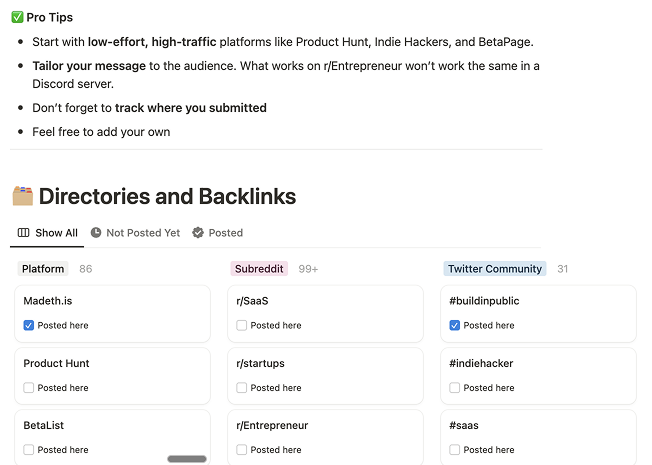Image resolution: width=652 pixels, height=465 pixels.
Task: Open the blue Twitter Community group tag
Action: (495, 269)
